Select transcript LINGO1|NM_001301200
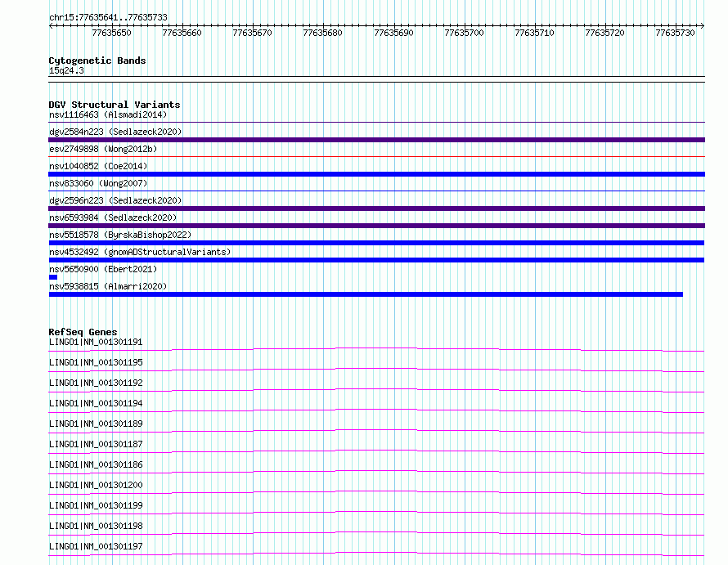The height and width of the screenshot is (565, 728). point(96,485)
